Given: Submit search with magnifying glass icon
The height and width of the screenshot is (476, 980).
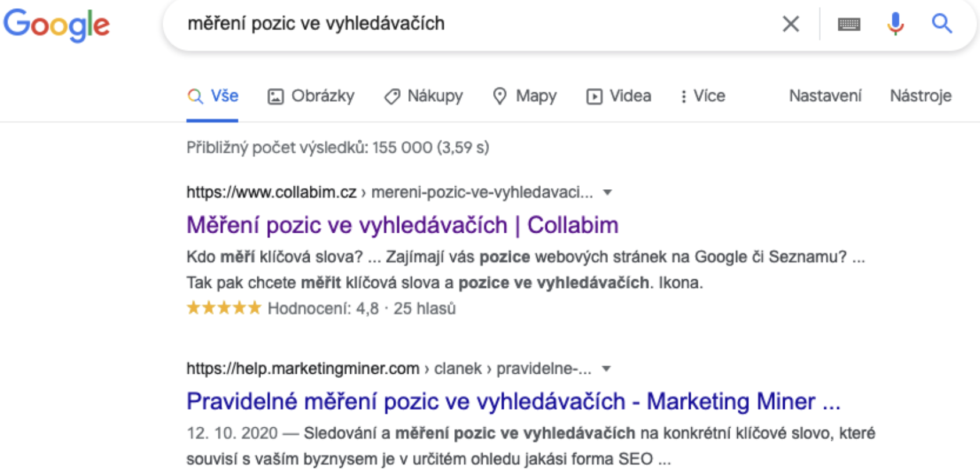Looking at the screenshot, I should click(x=942, y=24).
